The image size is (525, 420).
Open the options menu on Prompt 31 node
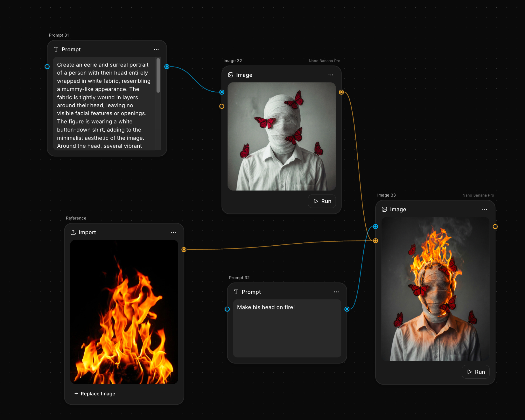[x=156, y=49]
